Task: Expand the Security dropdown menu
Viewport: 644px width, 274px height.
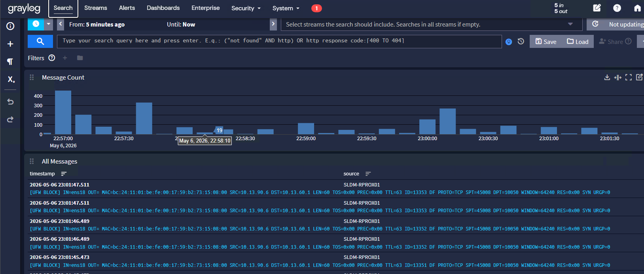Action: coord(246,8)
